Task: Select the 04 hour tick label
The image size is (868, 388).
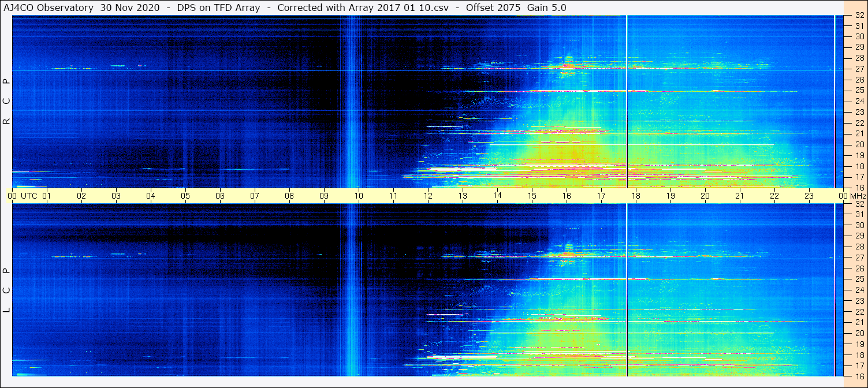Action: click(x=151, y=196)
